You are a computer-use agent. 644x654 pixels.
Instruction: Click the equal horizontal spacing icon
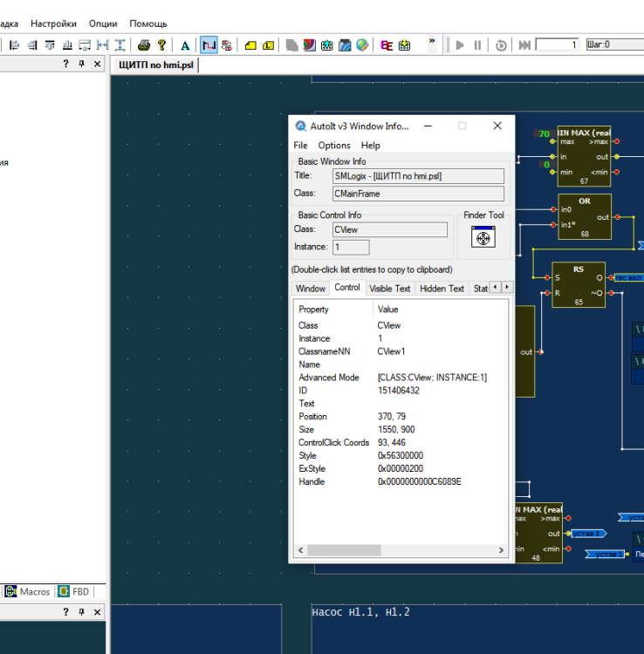pos(102,45)
